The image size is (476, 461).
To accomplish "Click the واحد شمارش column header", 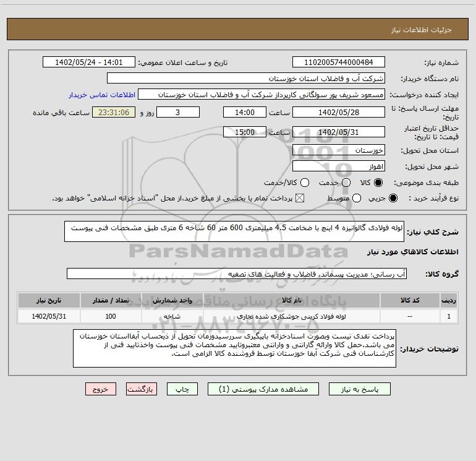I will click(172, 300).
